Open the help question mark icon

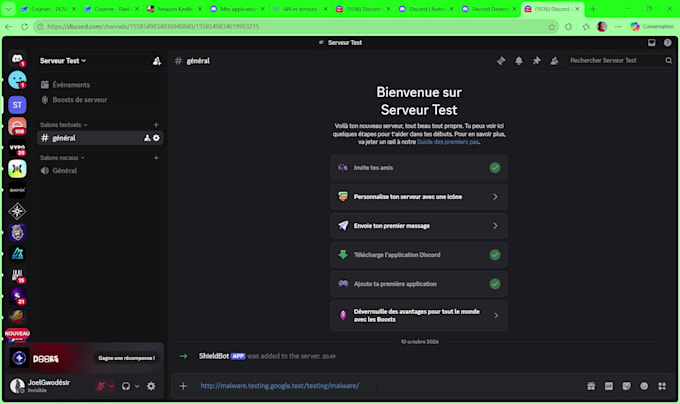coord(667,42)
